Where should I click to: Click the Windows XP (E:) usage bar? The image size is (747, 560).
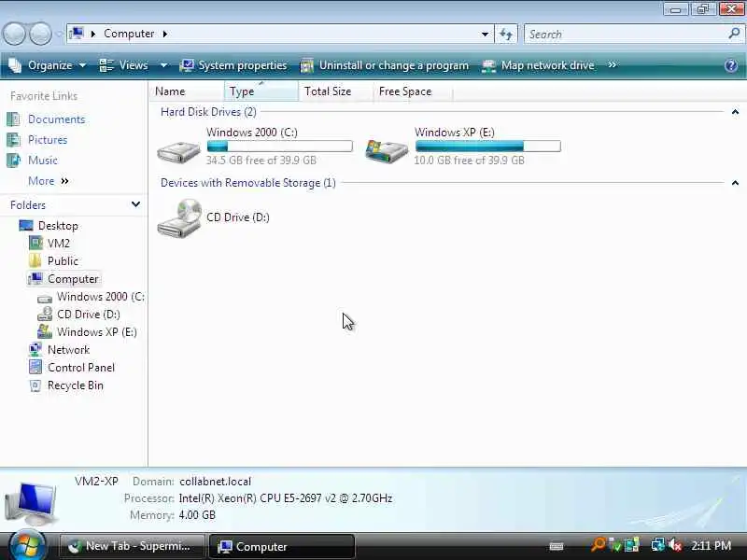[487, 146]
